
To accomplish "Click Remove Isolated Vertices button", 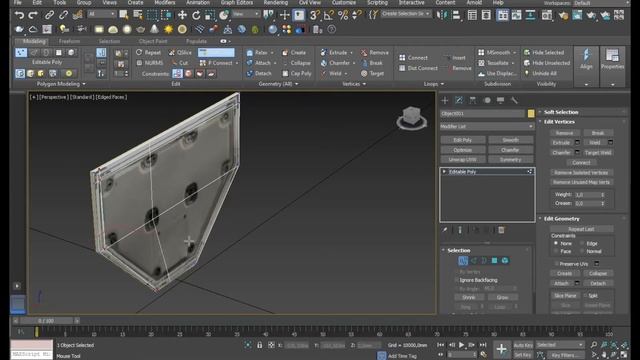I will [581, 173].
